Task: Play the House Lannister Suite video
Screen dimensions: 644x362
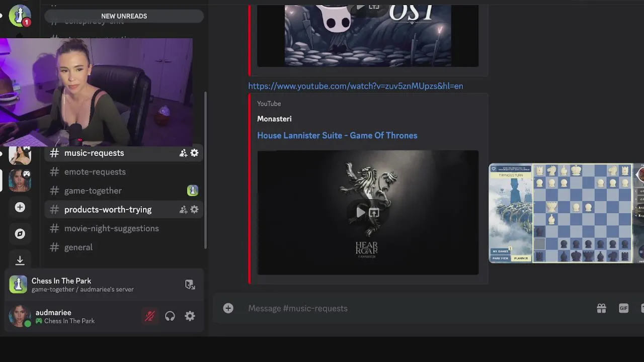Action: (361, 213)
